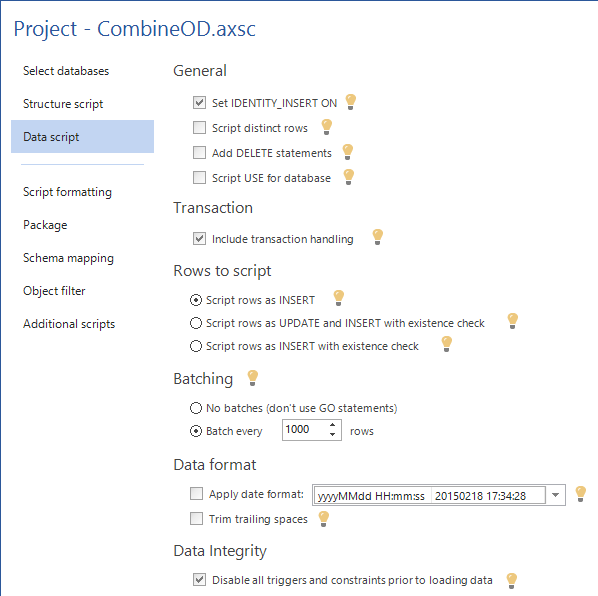The width and height of the screenshot is (598, 596).
Task: Go to Schema mapping settings
Action: point(68,258)
